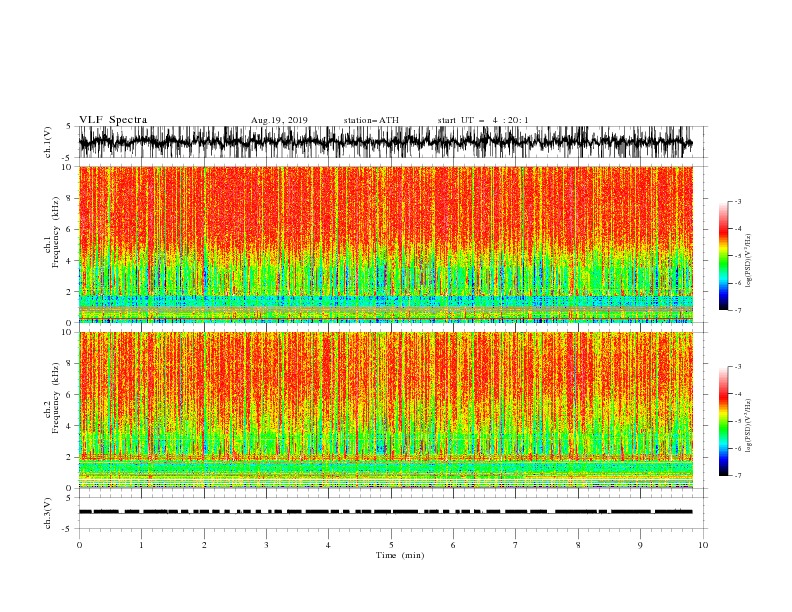This screenshot has height=612, width=792.
Task: Select the "start UT = 4 :20: 1" text
Action: [483, 120]
